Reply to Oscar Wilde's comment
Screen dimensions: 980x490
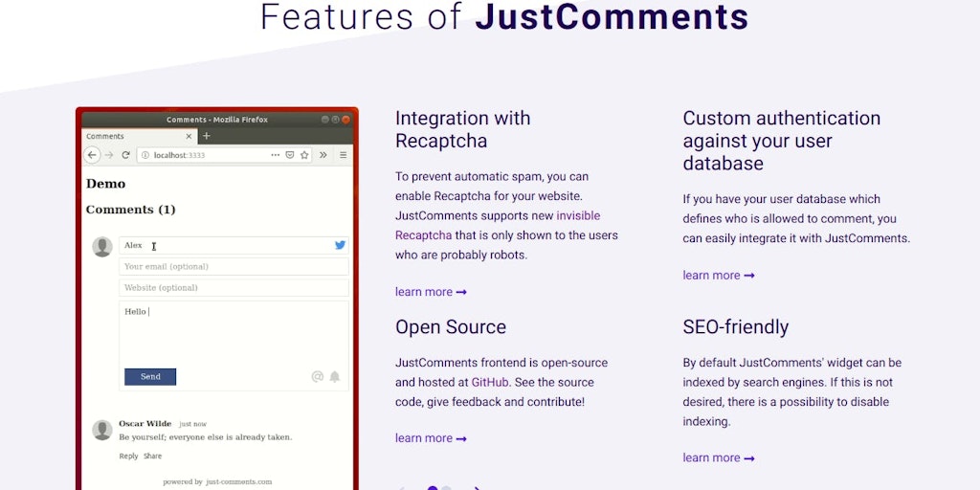coord(128,457)
